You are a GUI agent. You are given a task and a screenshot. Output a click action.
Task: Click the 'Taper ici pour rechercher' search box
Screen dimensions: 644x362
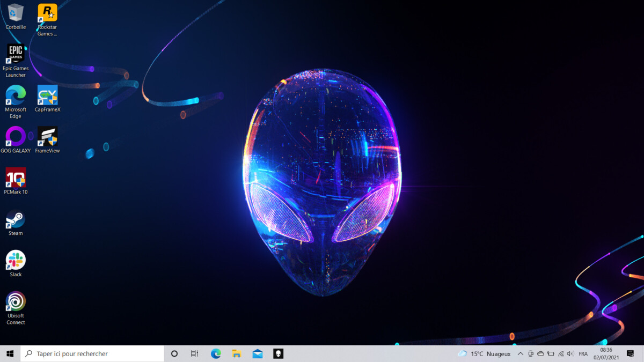click(92, 353)
